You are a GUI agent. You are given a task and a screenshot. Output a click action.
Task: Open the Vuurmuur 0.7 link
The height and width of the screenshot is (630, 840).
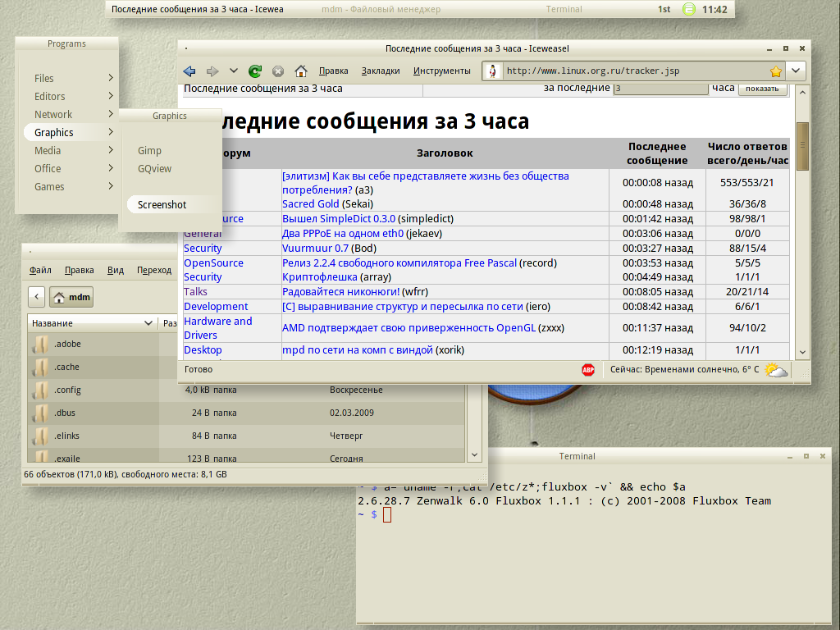[x=315, y=249]
